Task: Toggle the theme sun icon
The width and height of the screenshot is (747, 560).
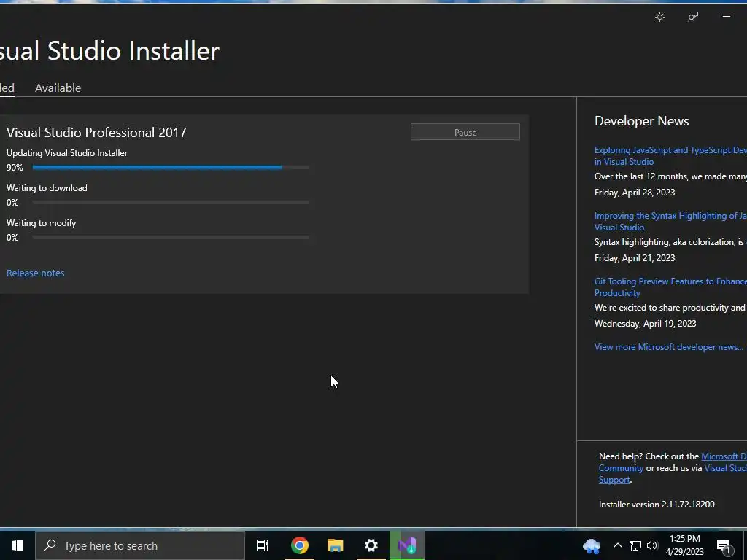Action: tap(659, 17)
